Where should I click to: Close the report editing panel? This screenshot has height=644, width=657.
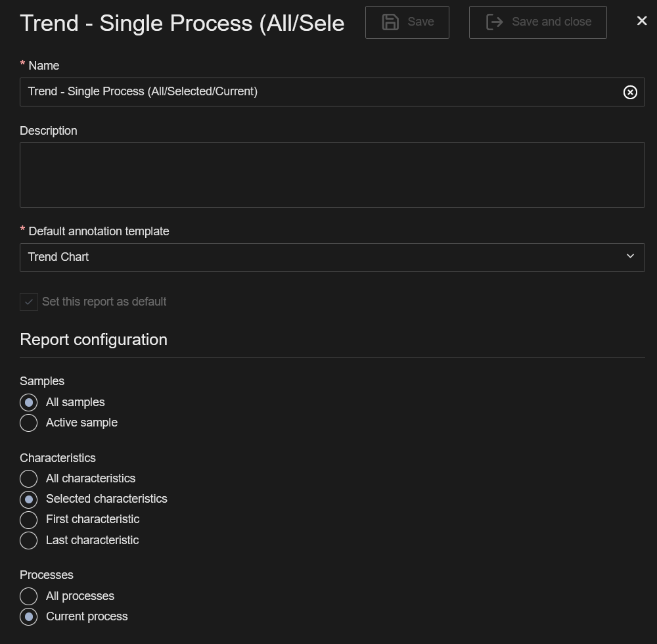[x=642, y=21]
